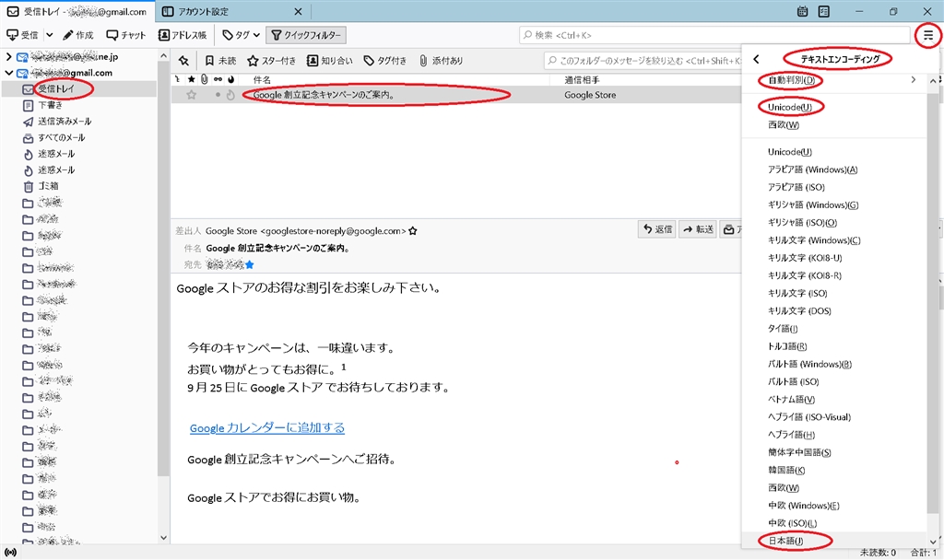Open the 受信 dropdown arrow
The width and height of the screenshot is (944, 560).
50,35
